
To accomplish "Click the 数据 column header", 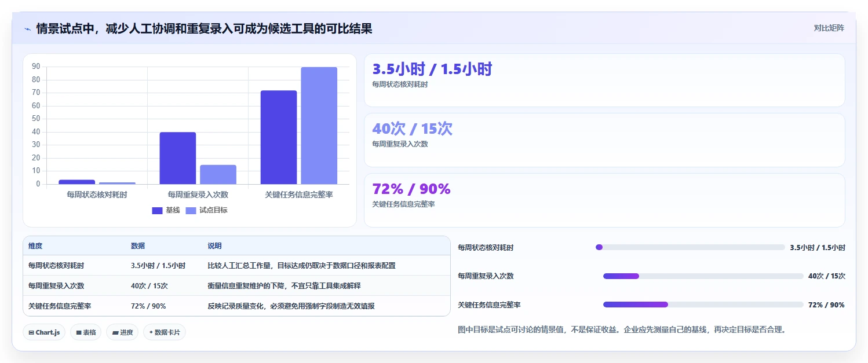I will [x=138, y=246].
